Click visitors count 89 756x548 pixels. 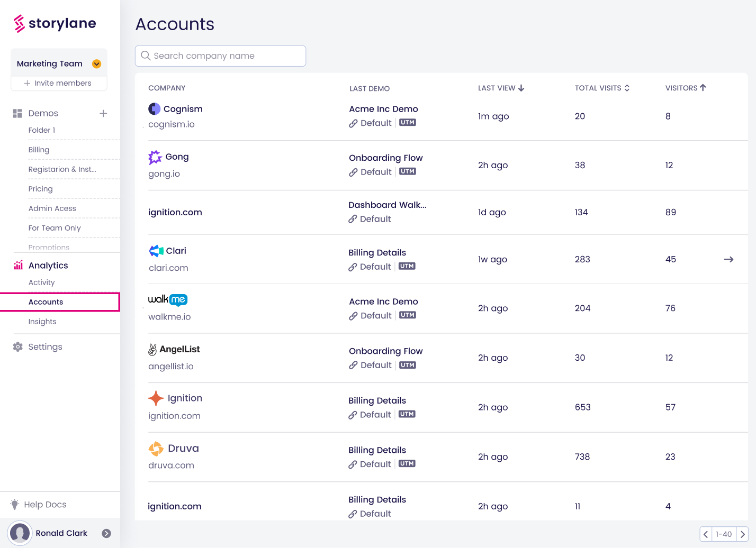[x=670, y=212]
